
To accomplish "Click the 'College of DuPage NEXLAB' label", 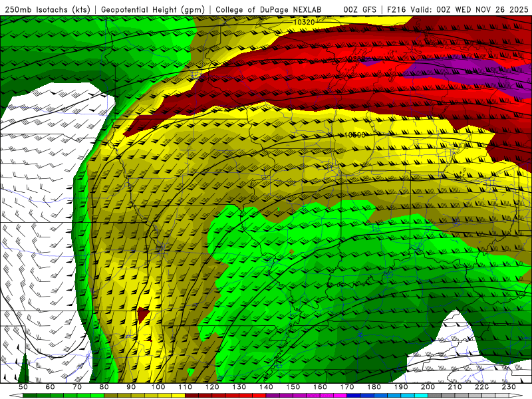I will click(x=269, y=10).
